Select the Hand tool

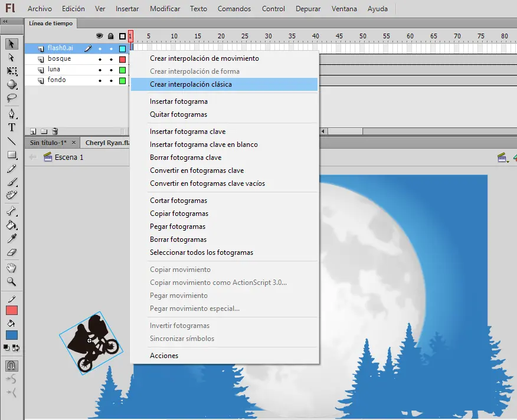click(x=12, y=268)
